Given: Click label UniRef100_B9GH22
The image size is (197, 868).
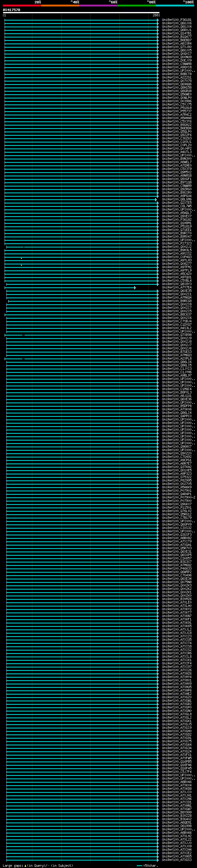Looking at the screenshot, I should pyautogui.click(x=177, y=125).
